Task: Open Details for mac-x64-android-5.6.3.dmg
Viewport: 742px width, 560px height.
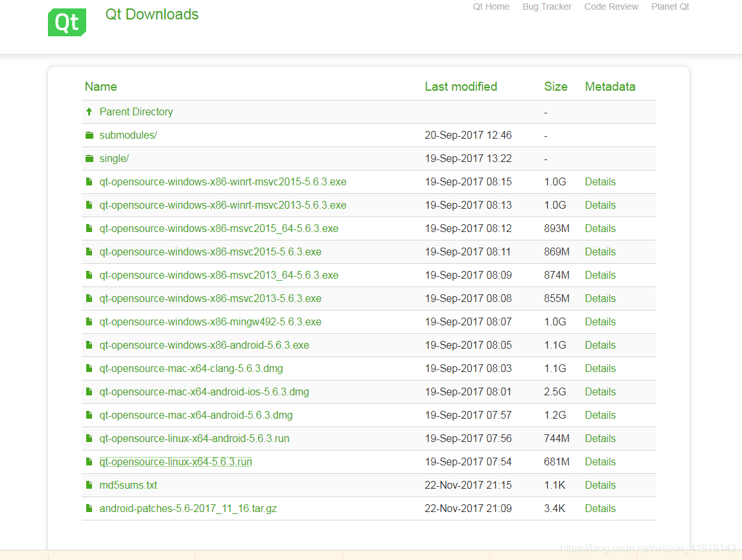Action: click(600, 415)
